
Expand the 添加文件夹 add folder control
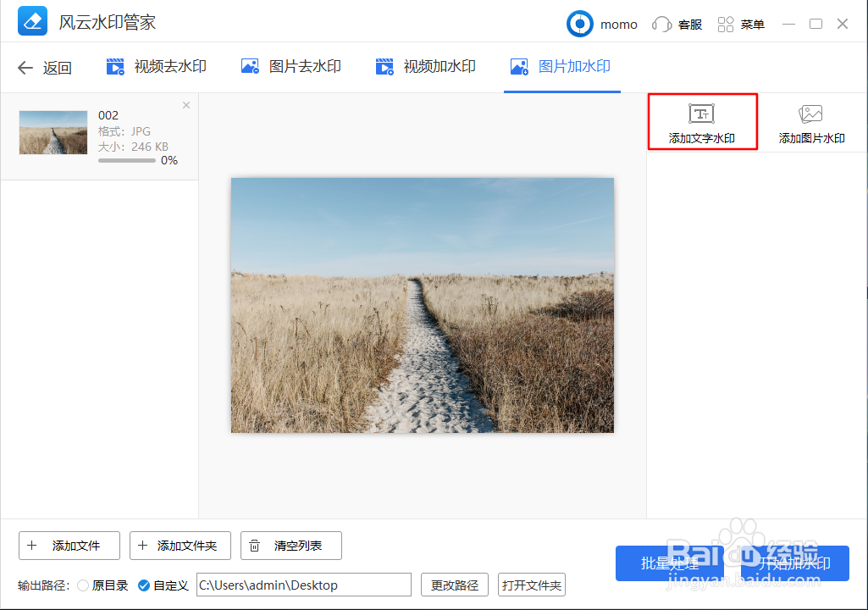point(180,546)
